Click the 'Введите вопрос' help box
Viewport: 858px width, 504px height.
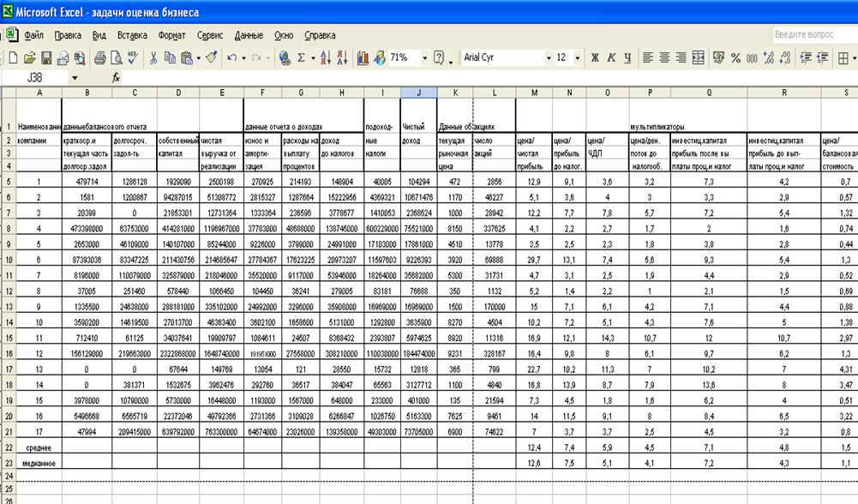coord(810,35)
